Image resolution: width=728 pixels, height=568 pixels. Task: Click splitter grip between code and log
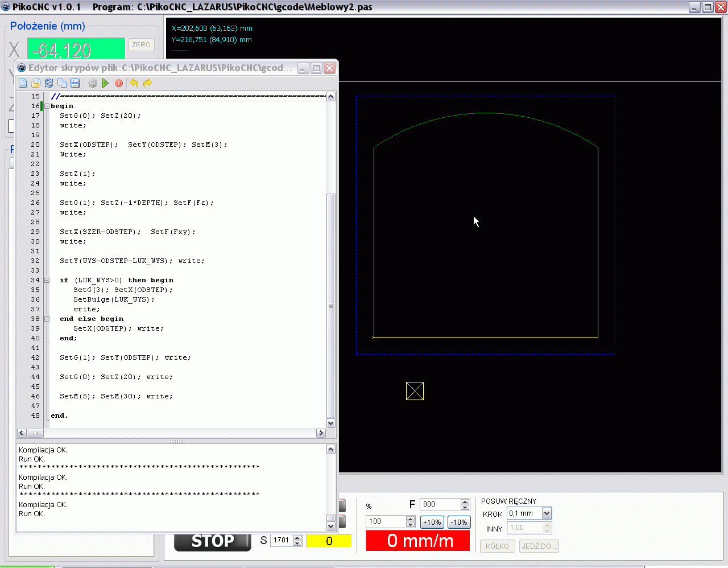point(176,441)
